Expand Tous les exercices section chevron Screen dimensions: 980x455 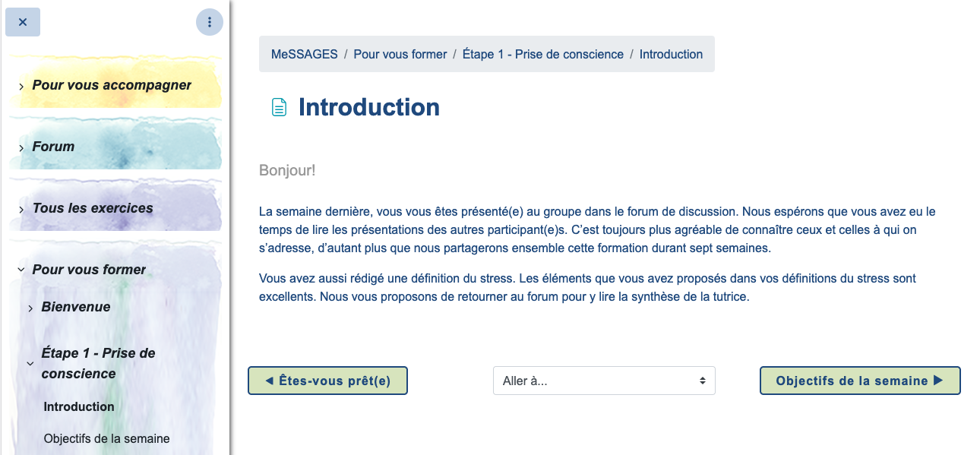[21, 210]
